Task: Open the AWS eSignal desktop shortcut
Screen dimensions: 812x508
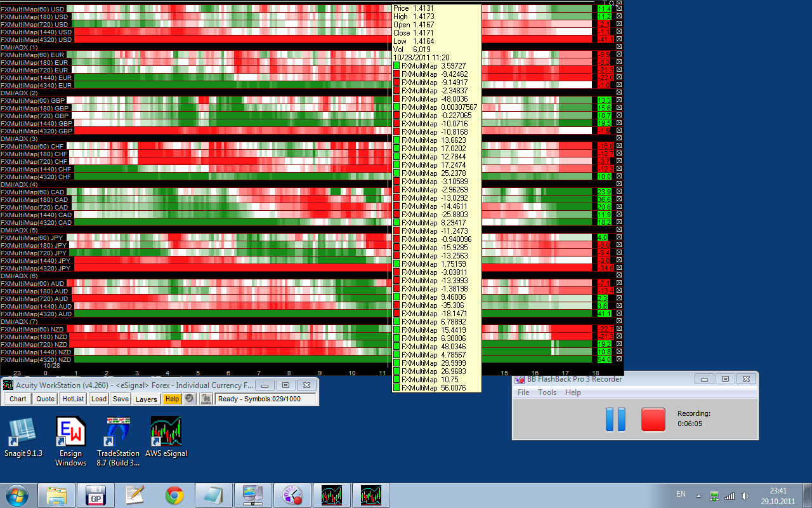Action: coord(166,433)
